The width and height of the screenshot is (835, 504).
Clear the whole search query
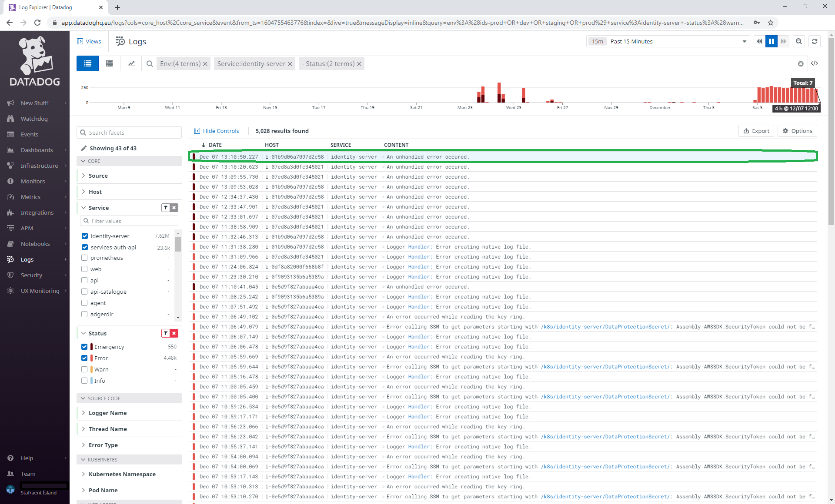coord(801,64)
